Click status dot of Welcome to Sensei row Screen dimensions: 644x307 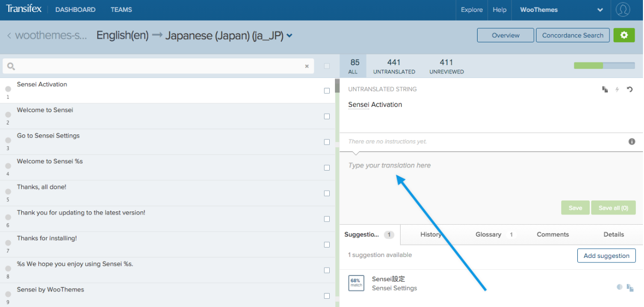8,115
